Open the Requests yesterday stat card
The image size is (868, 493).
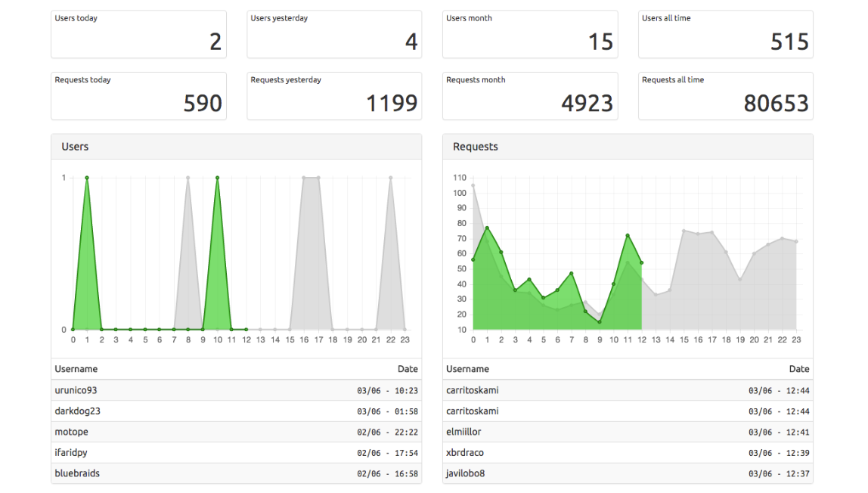pyautogui.click(x=334, y=96)
